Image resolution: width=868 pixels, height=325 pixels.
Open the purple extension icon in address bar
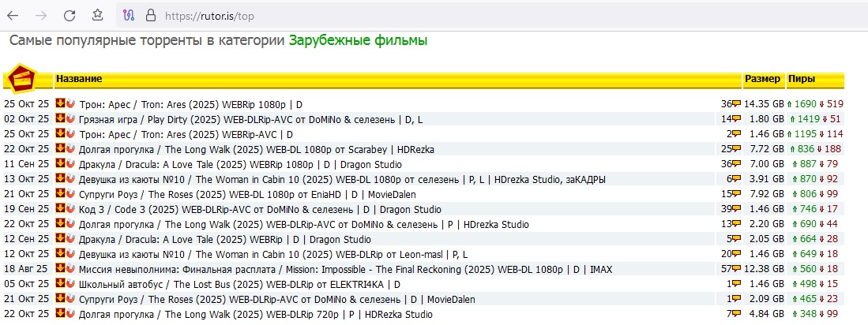click(129, 16)
